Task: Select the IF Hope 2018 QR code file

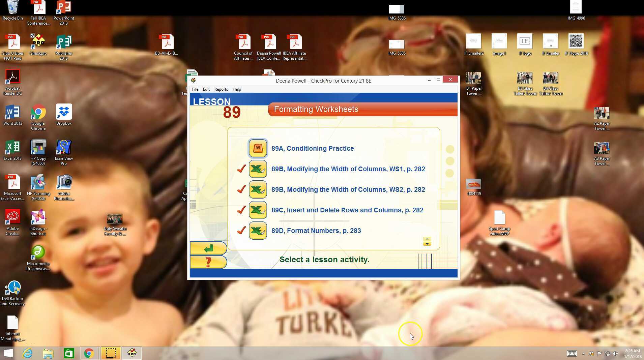Action: pyautogui.click(x=576, y=44)
